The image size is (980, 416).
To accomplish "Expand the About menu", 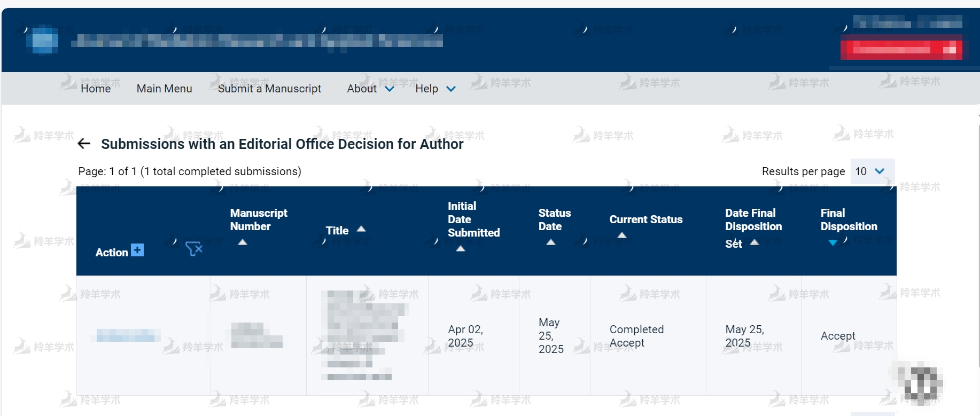I will click(x=370, y=89).
